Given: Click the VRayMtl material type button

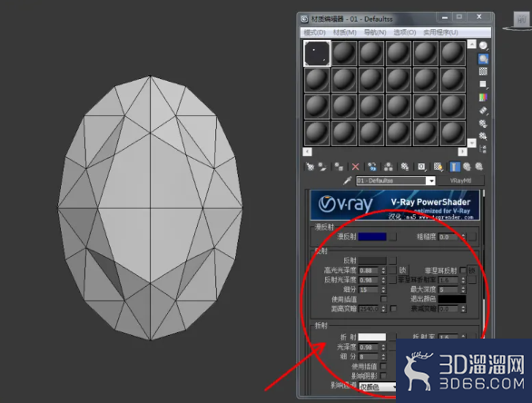Looking at the screenshot, I should [461, 181].
